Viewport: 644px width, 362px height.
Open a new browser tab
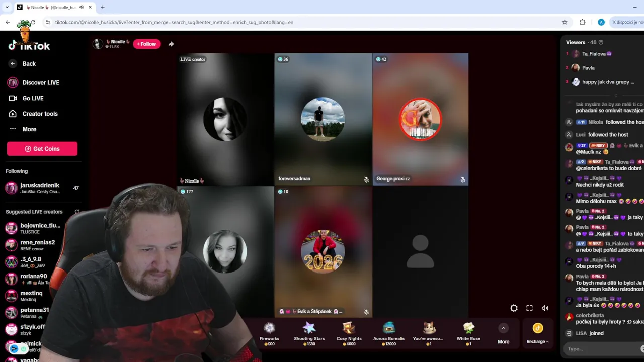(x=102, y=7)
